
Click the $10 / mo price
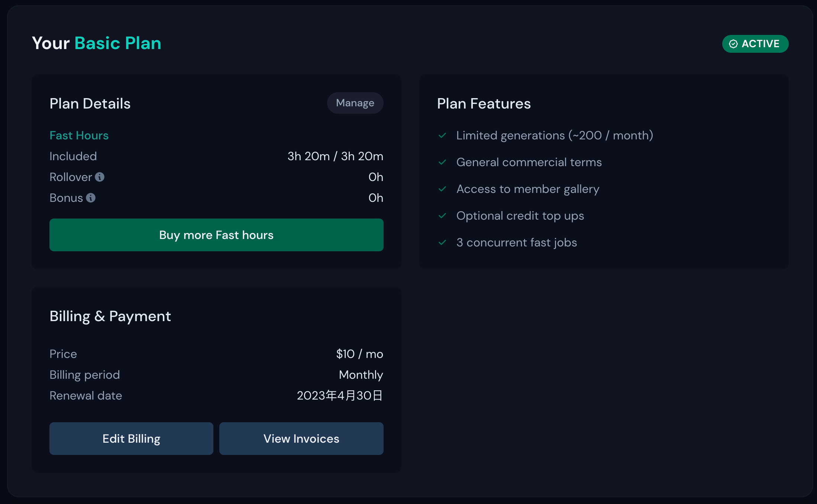click(x=359, y=354)
